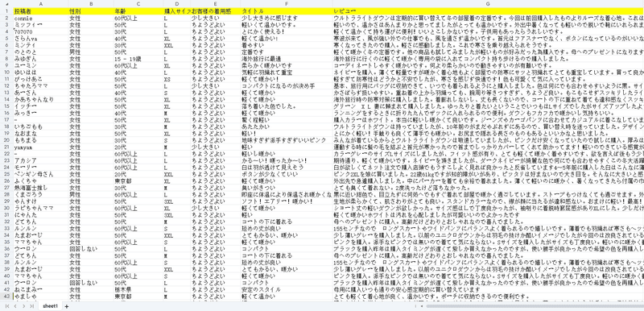Select the cell containing ラビちゃんママ
This screenshot has height=311, width=644.
[x=41, y=208]
